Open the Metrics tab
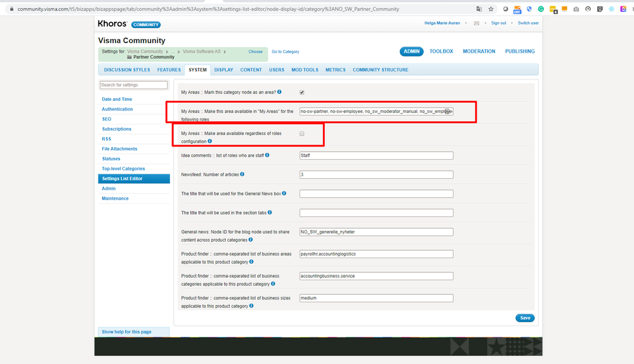Viewport: 634px width, 364px height. click(336, 70)
